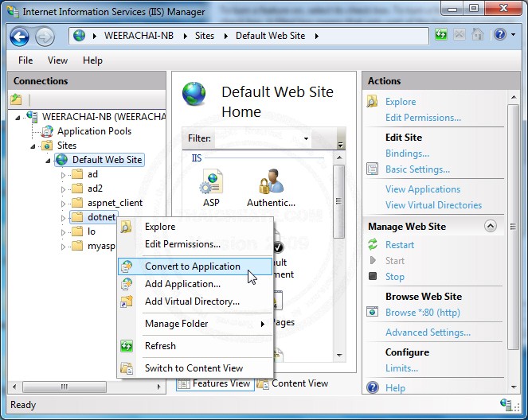Click the Stop square icon in Actions
The height and width of the screenshot is (420, 528).
tap(372, 277)
